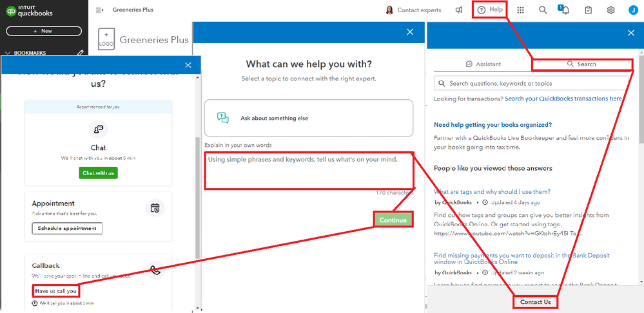Viewport: 644px width, 313px height.
Task: Click the help search questions field
Action: [x=531, y=83]
